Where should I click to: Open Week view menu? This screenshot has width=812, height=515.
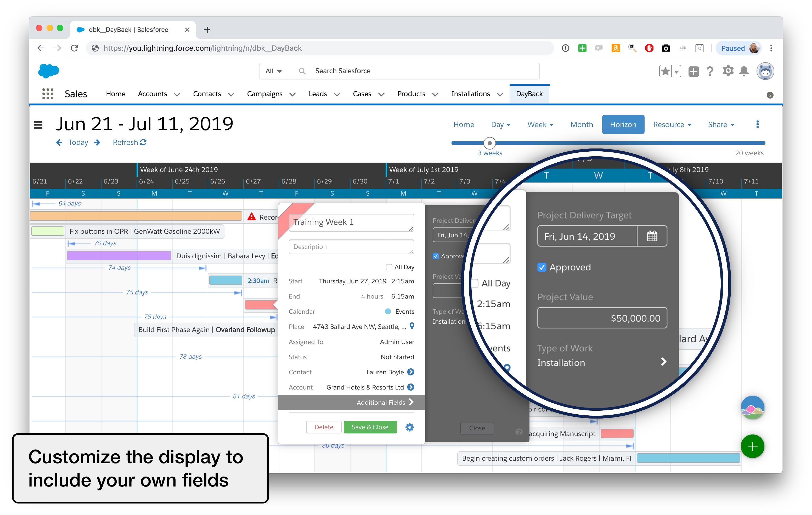click(540, 124)
